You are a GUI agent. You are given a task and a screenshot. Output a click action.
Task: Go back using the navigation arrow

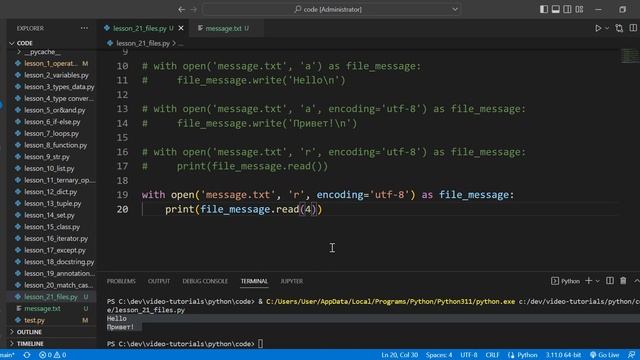click(182, 9)
